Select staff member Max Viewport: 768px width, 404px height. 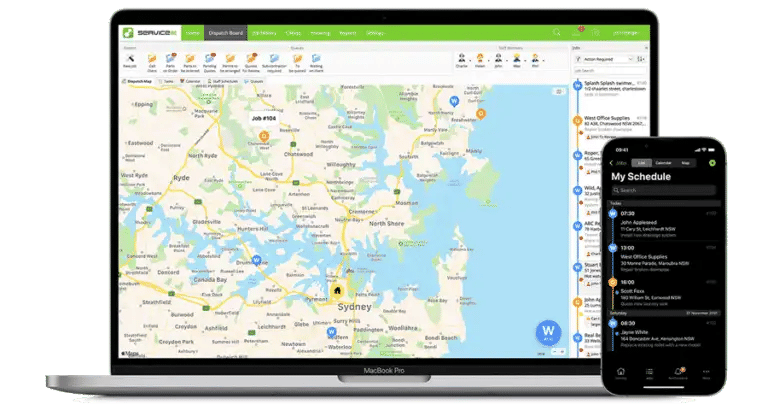pos(516,61)
